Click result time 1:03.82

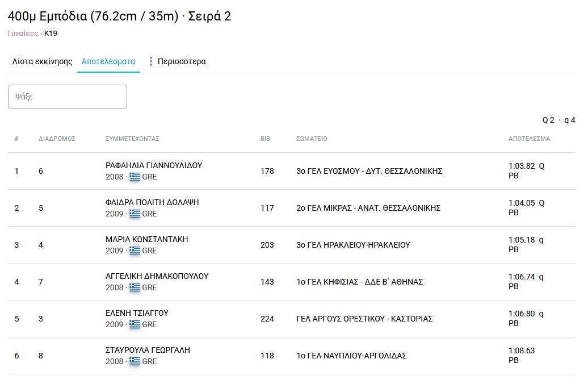522,166
